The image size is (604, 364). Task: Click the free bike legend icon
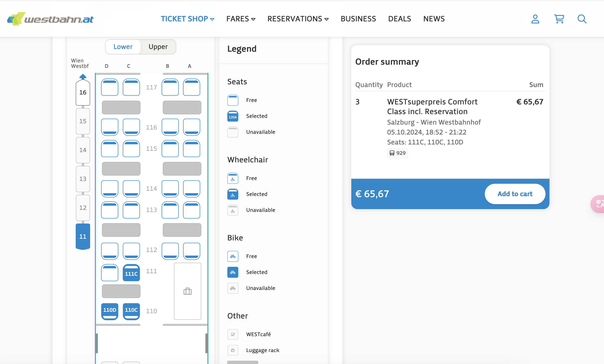click(x=233, y=256)
